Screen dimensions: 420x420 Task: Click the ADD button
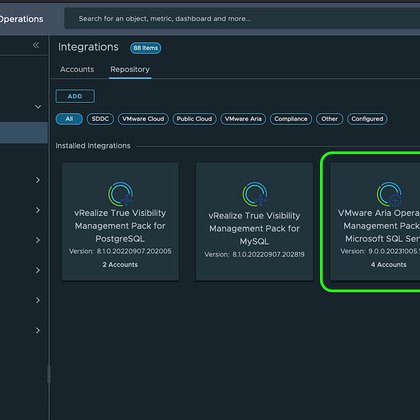click(x=75, y=96)
